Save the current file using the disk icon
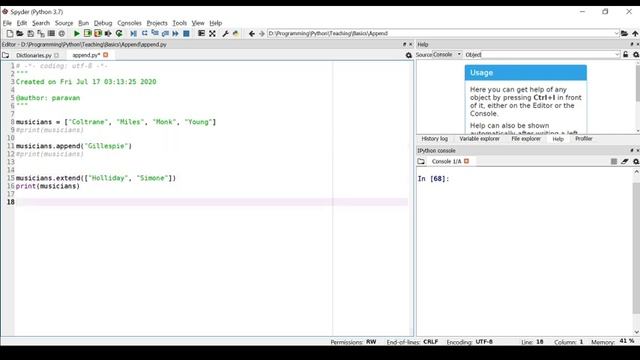Image resolution: width=640 pixels, height=360 pixels. click(x=30, y=33)
